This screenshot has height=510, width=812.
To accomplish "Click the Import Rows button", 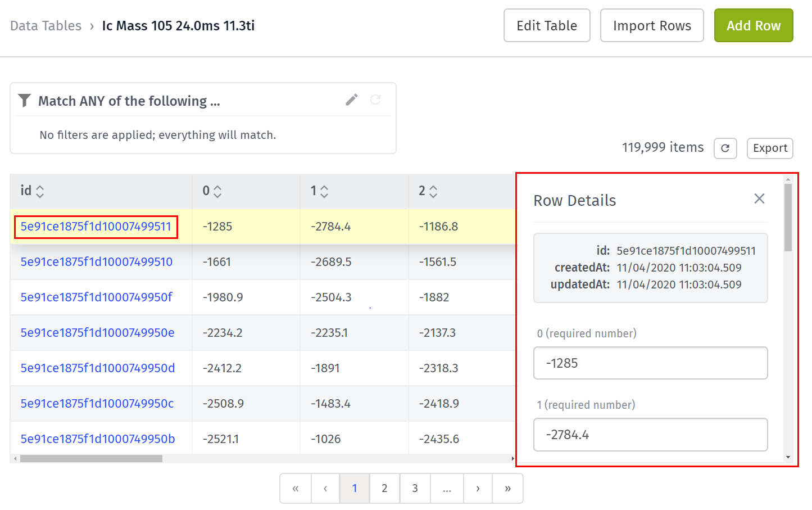I will point(652,25).
